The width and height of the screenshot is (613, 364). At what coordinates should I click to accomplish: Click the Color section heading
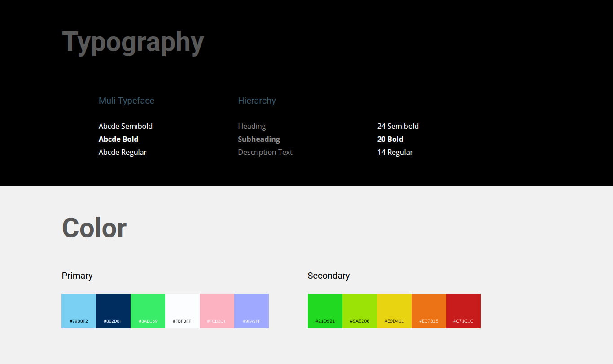tap(94, 228)
